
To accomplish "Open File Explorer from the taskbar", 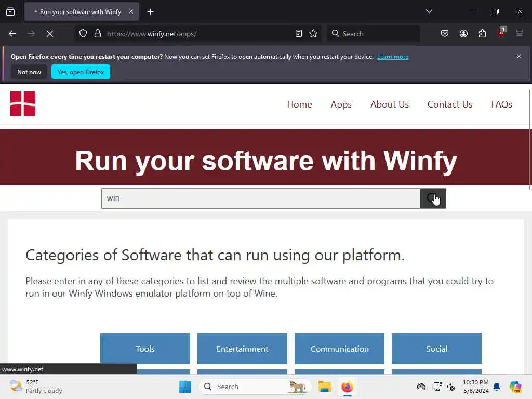I will 324,387.
